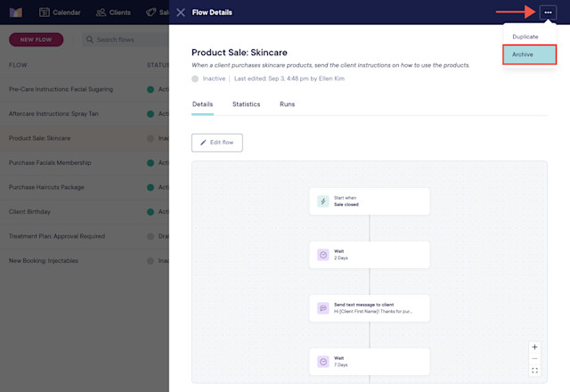Click the FLOW column header
This screenshot has width=570, height=392.
(x=18, y=65)
